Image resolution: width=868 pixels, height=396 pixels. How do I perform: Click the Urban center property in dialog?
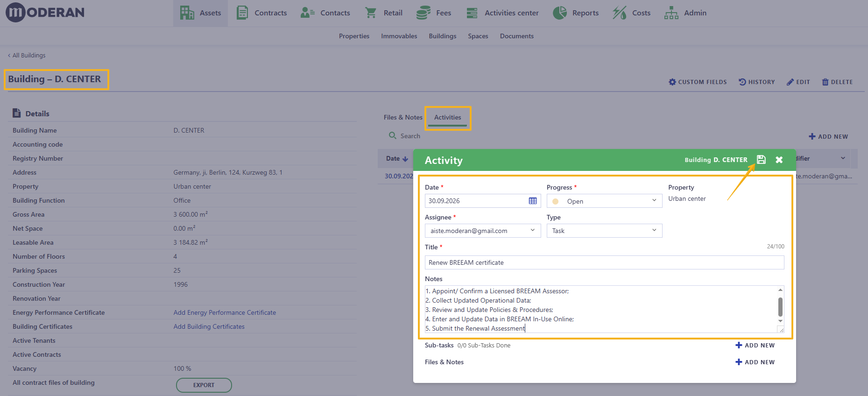click(x=687, y=198)
